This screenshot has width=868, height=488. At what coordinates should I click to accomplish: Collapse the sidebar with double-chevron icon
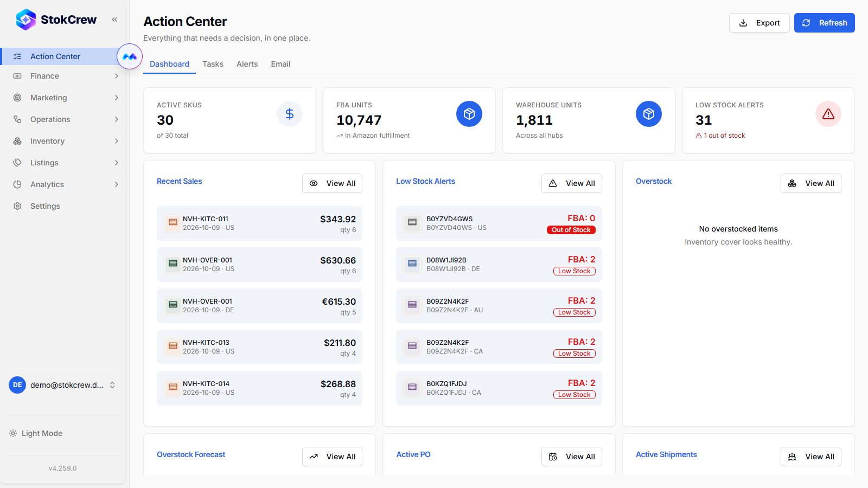click(114, 20)
